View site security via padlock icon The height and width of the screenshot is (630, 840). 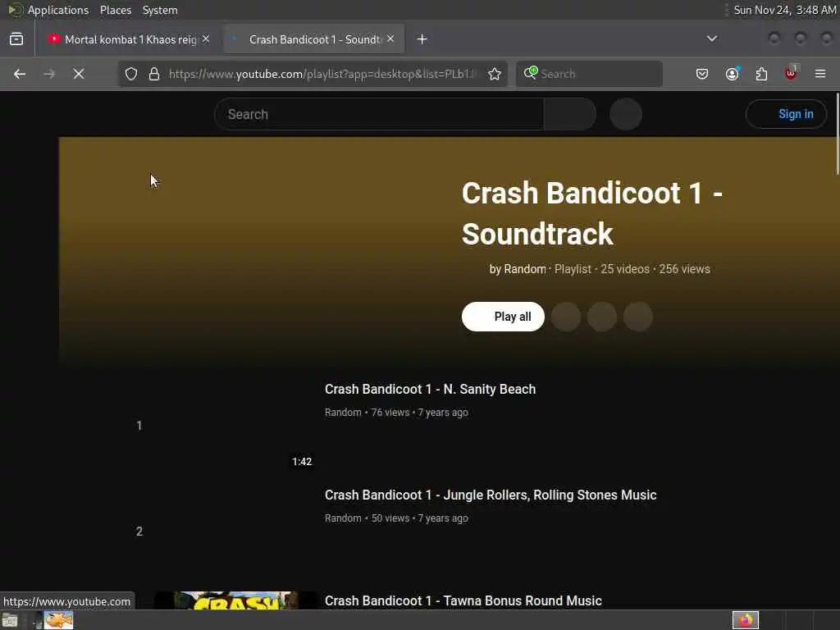154,74
